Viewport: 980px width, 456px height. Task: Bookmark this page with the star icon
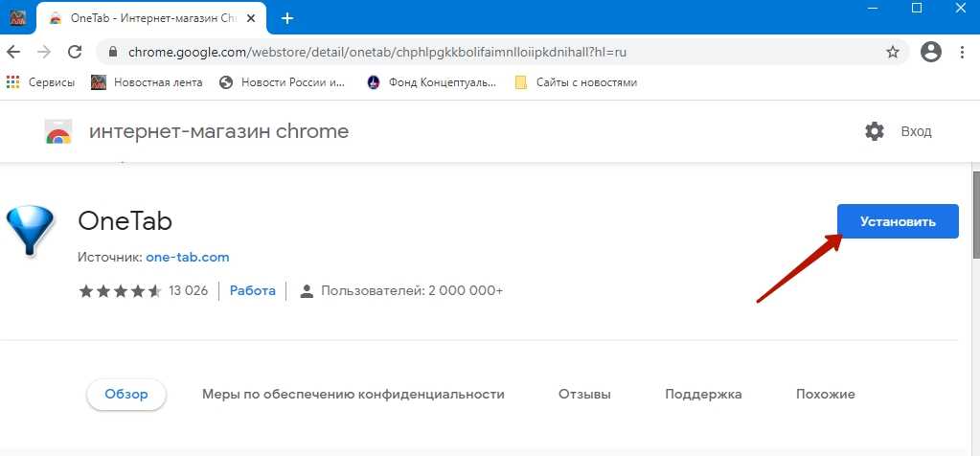pos(893,52)
